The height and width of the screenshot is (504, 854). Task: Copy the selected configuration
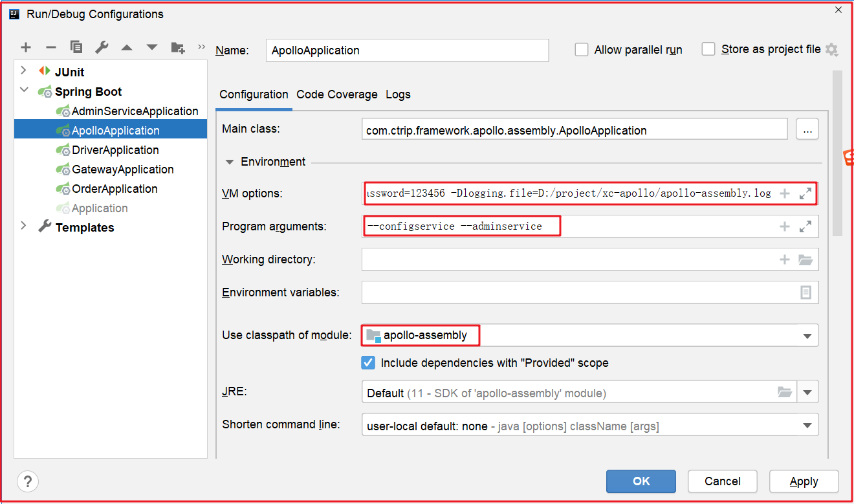[x=76, y=47]
